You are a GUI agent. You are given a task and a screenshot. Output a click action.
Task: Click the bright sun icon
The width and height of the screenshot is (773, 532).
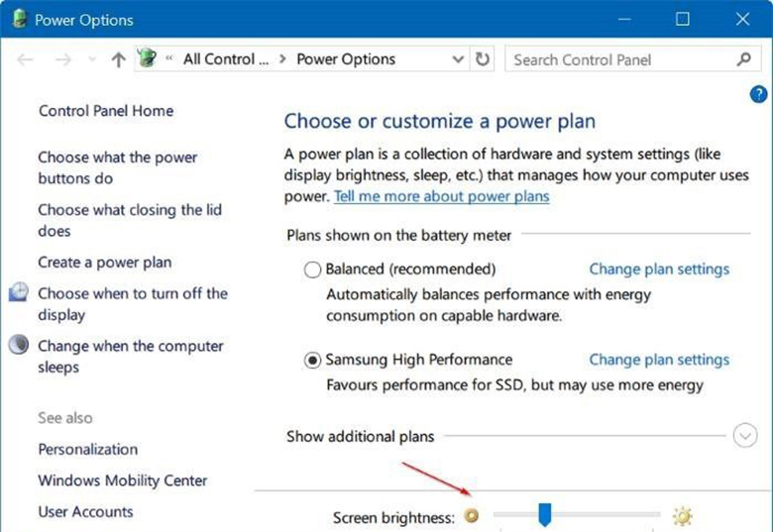coord(682,516)
